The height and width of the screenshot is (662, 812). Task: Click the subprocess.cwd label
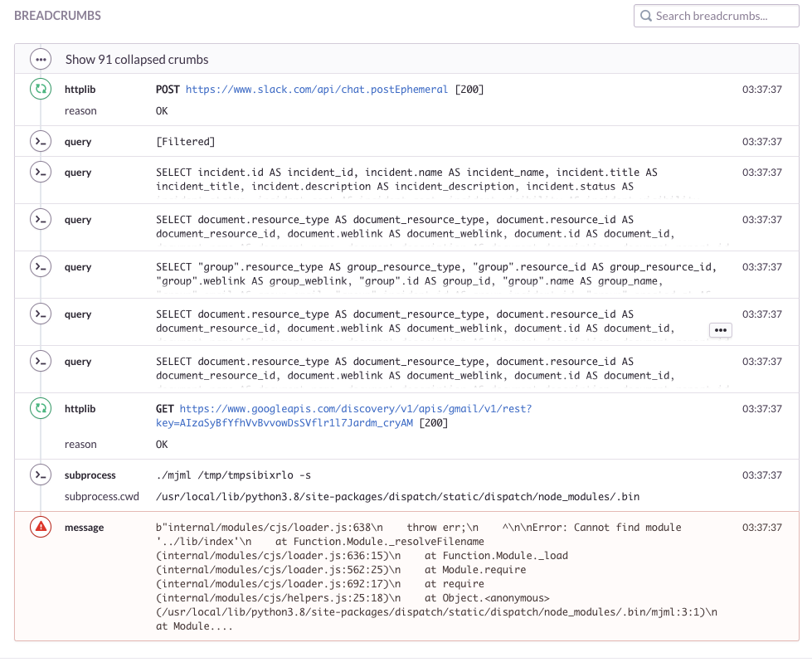tap(101, 497)
